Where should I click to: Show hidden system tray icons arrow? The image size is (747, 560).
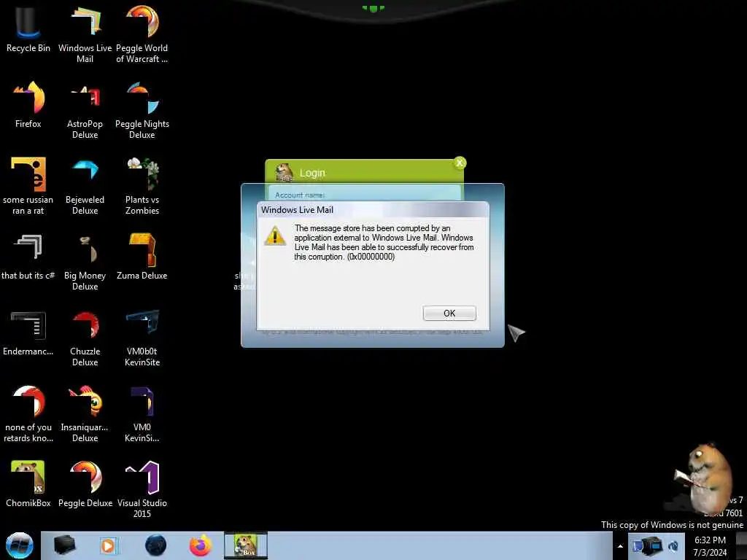(620, 546)
